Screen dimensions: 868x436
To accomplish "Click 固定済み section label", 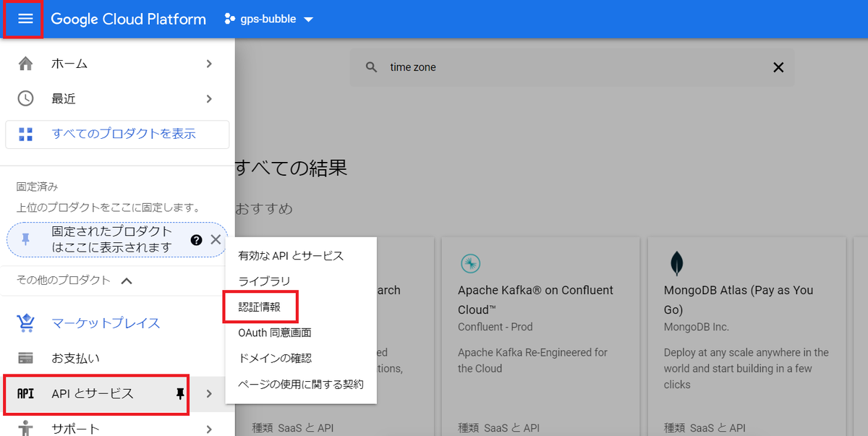I will pyautogui.click(x=38, y=187).
